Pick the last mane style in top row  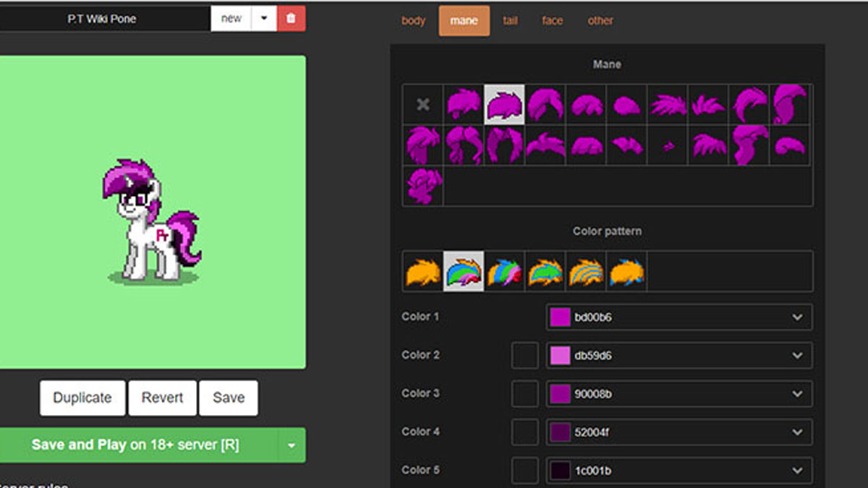(789, 105)
